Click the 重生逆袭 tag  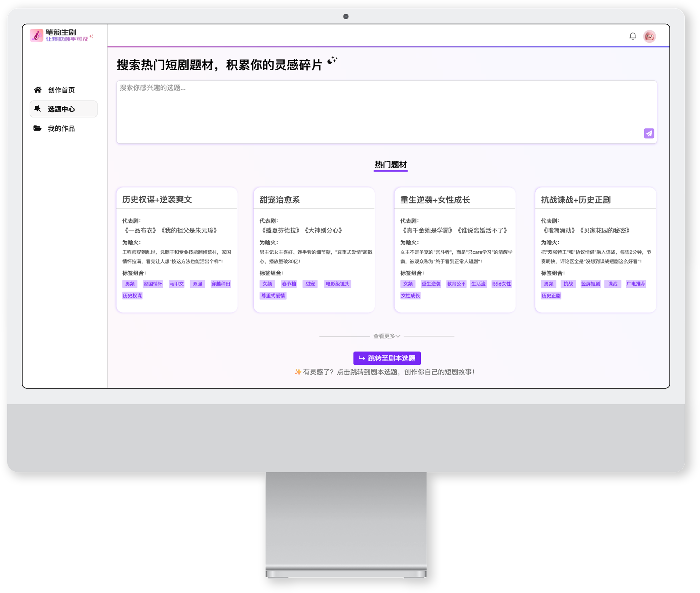pos(431,284)
